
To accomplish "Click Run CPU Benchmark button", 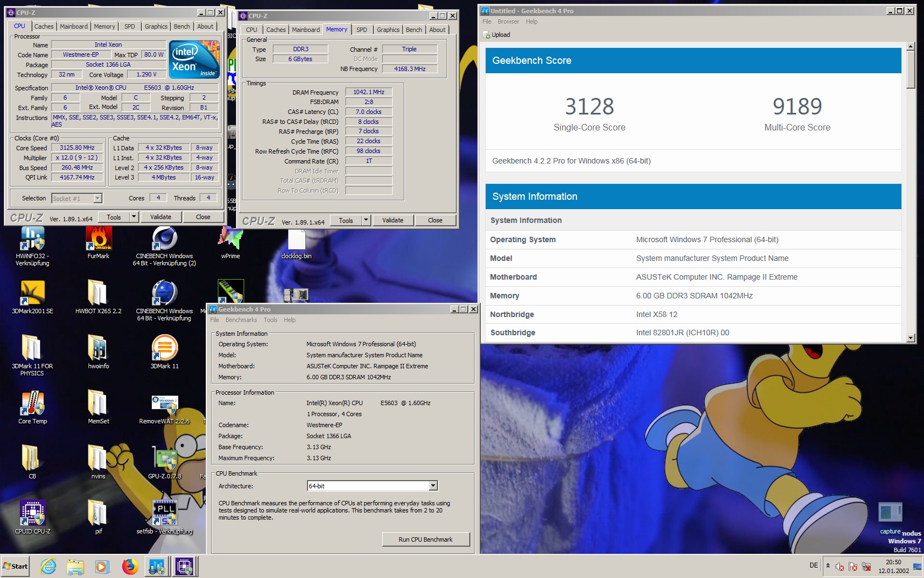I will pyautogui.click(x=426, y=539).
